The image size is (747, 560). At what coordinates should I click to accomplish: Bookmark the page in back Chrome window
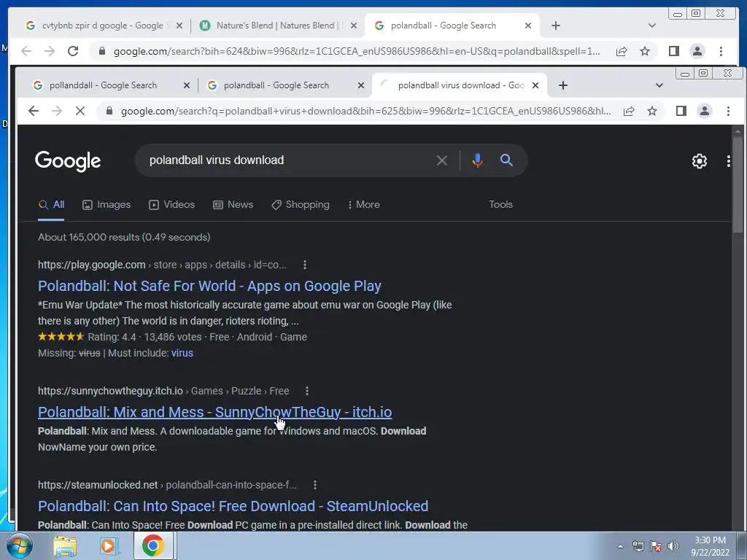pyautogui.click(x=645, y=51)
